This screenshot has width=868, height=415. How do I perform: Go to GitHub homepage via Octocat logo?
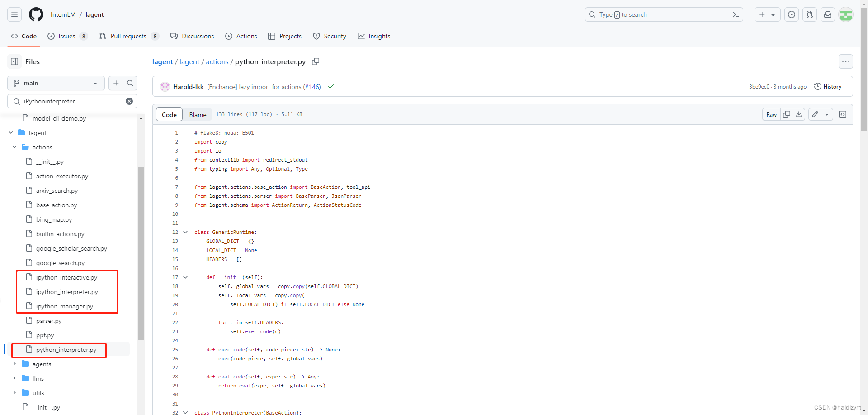36,14
